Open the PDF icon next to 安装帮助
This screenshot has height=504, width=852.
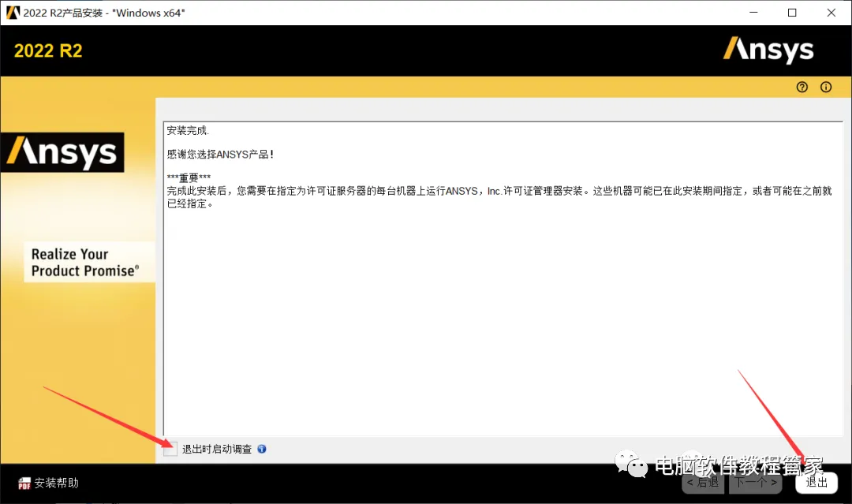tap(24, 483)
